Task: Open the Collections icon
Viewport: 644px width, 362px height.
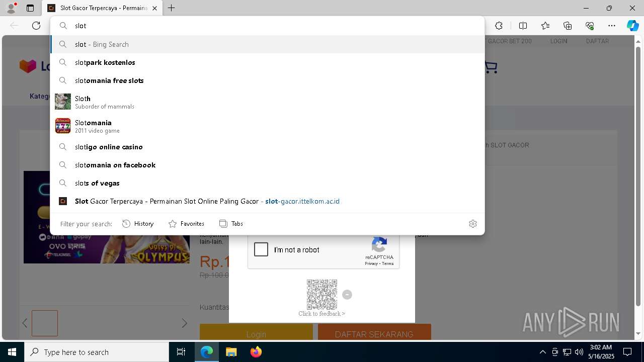Action: click(568, 26)
